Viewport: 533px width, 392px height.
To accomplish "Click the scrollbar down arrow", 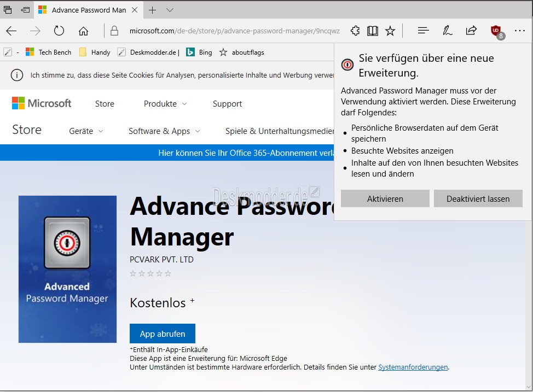I will (529, 387).
